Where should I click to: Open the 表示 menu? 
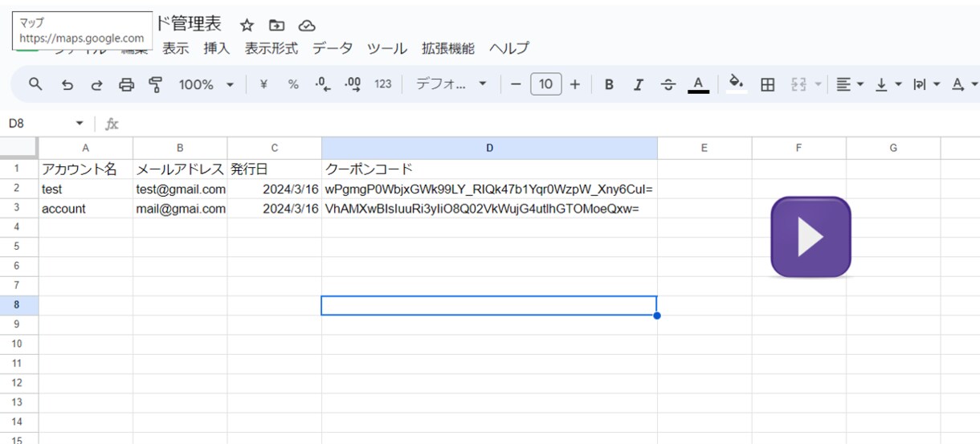point(176,49)
